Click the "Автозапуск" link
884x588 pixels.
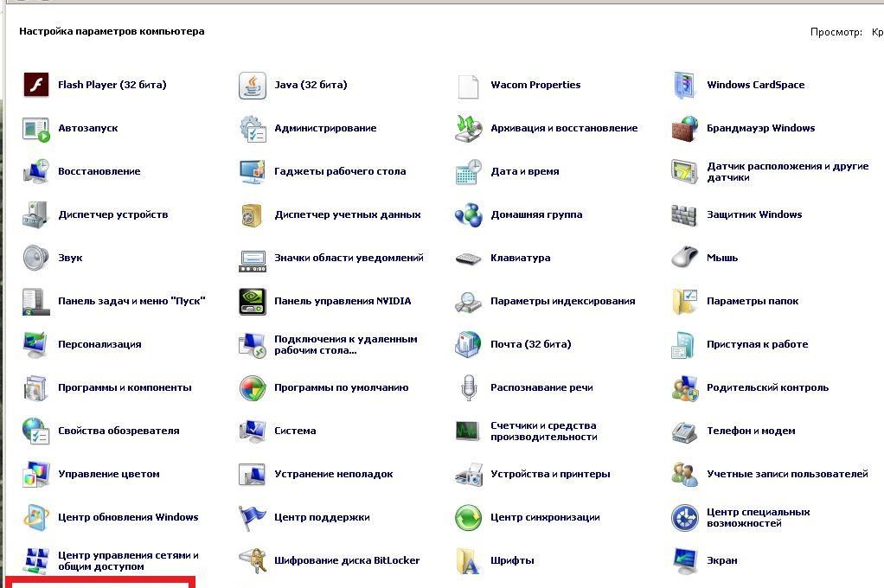88,129
